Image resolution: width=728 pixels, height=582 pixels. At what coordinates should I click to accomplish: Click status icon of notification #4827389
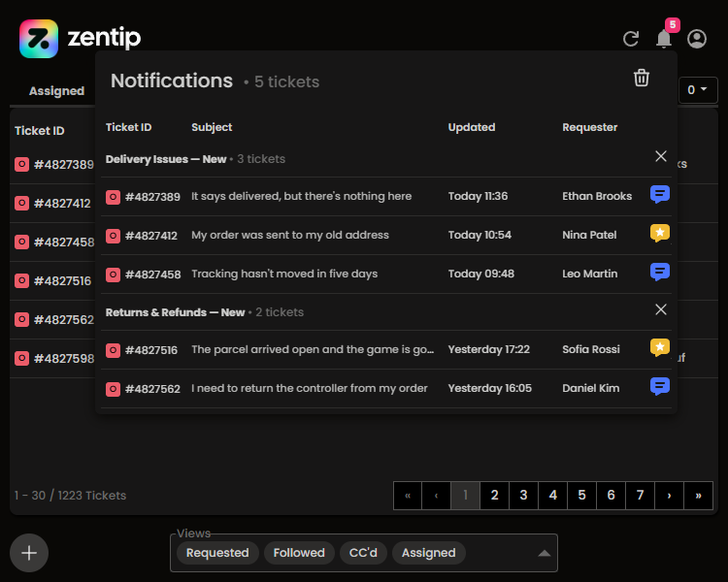tap(113, 197)
